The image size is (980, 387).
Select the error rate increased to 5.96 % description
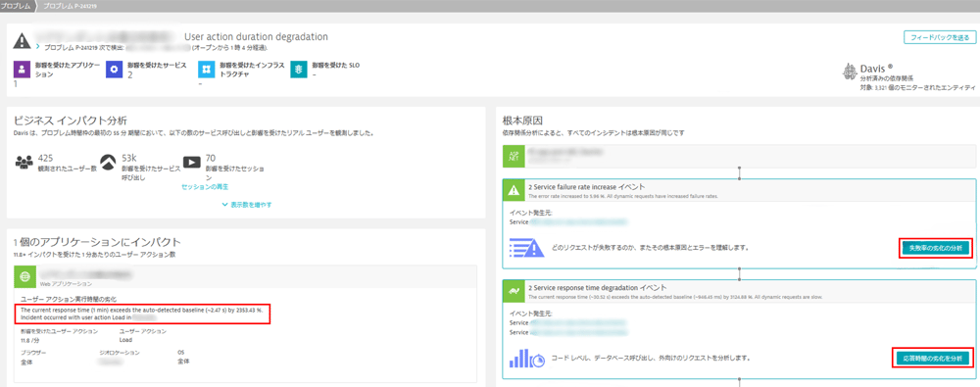pyautogui.click(x=623, y=196)
